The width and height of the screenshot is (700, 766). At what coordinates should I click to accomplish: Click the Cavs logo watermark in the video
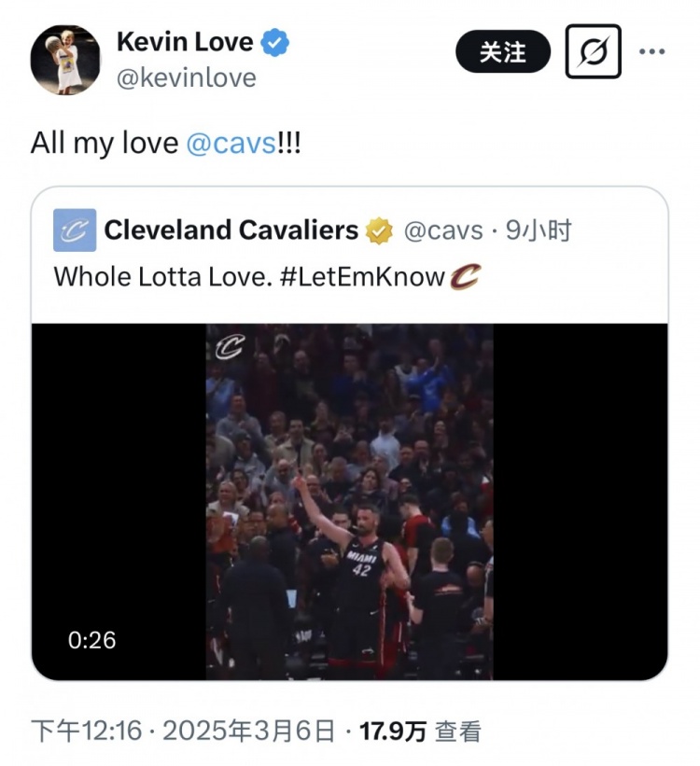click(230, 347)
